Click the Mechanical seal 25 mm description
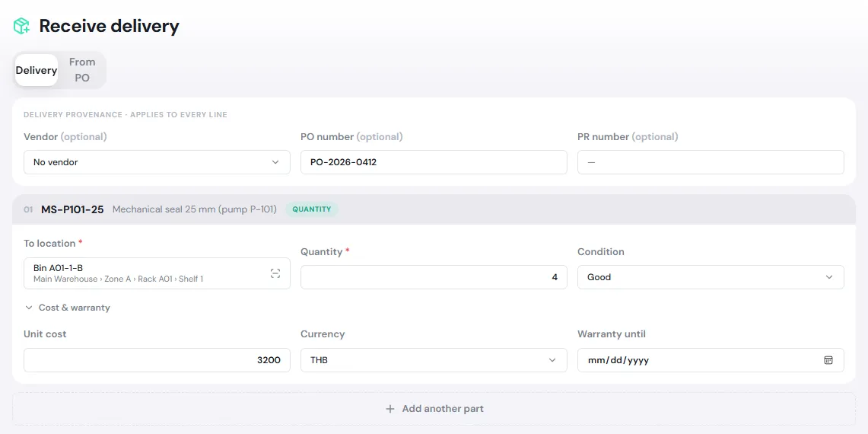868x434 pixels. pos(195,209)
